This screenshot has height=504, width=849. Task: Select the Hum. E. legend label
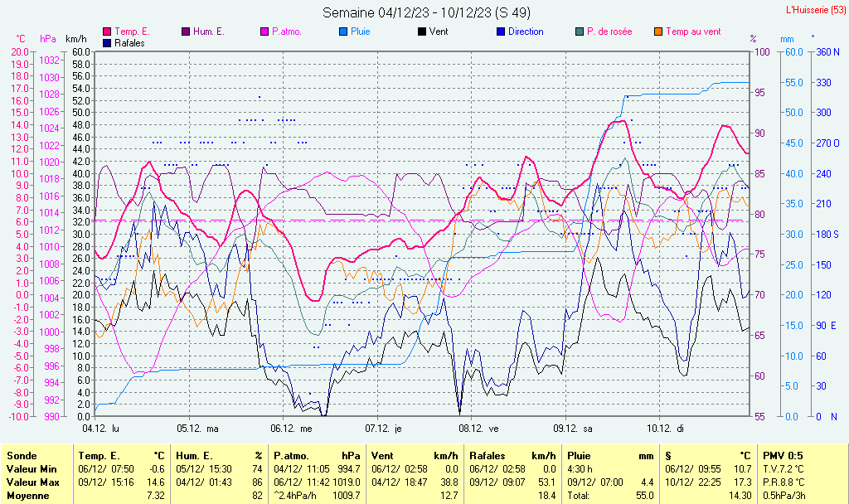pyautogui.click(x=208, y=32)
